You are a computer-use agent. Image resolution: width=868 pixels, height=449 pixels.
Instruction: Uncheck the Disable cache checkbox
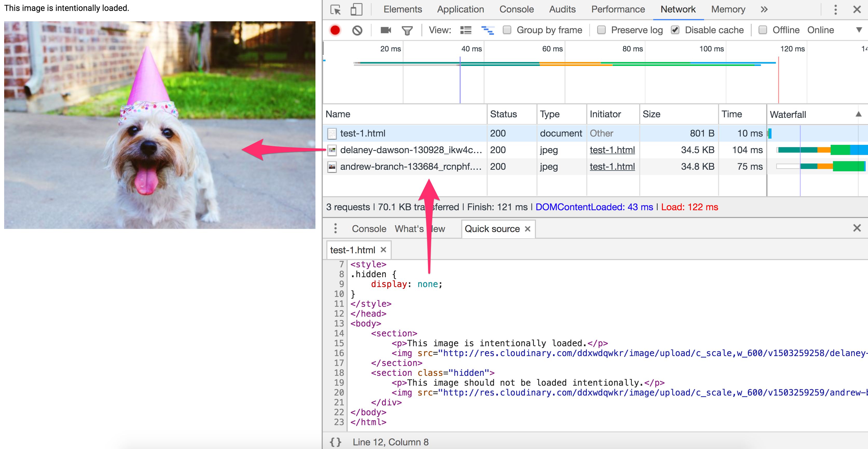click(x=675, y=30)
